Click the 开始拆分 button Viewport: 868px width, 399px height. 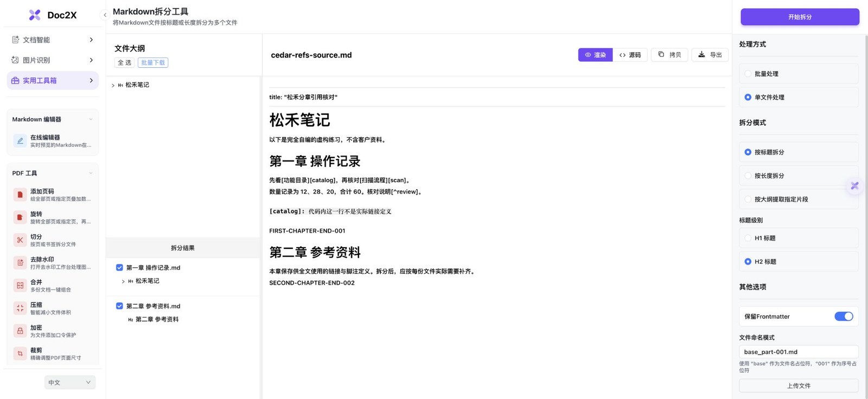800,17
